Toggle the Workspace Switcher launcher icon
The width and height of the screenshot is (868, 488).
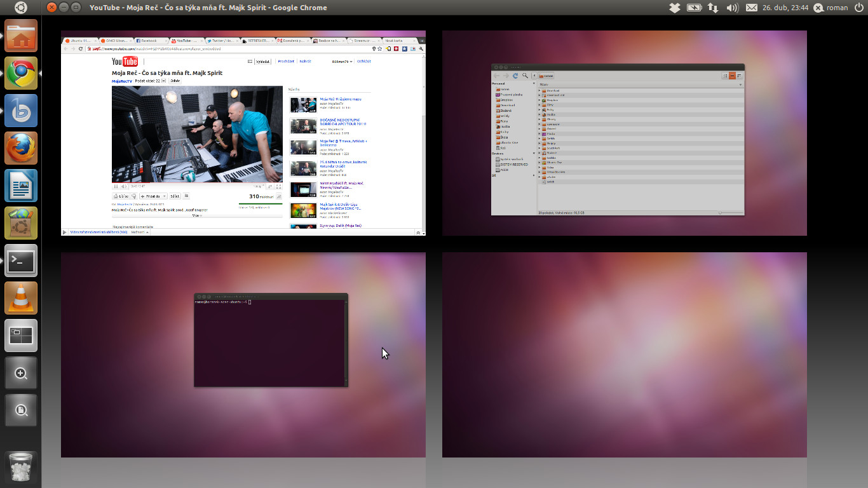pos(21,335)
